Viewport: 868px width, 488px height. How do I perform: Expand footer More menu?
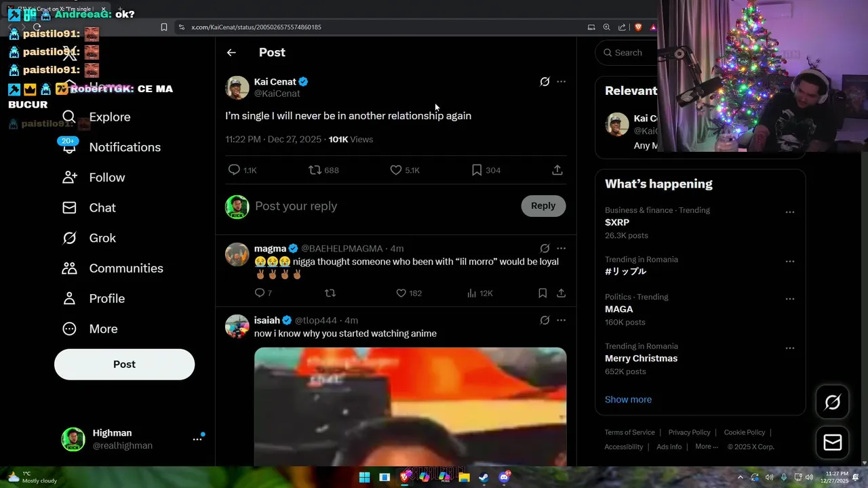click(707, 447)
